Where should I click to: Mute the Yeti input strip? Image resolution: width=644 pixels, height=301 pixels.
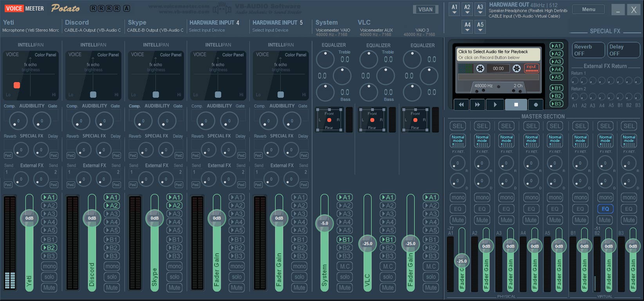point(49,288)
